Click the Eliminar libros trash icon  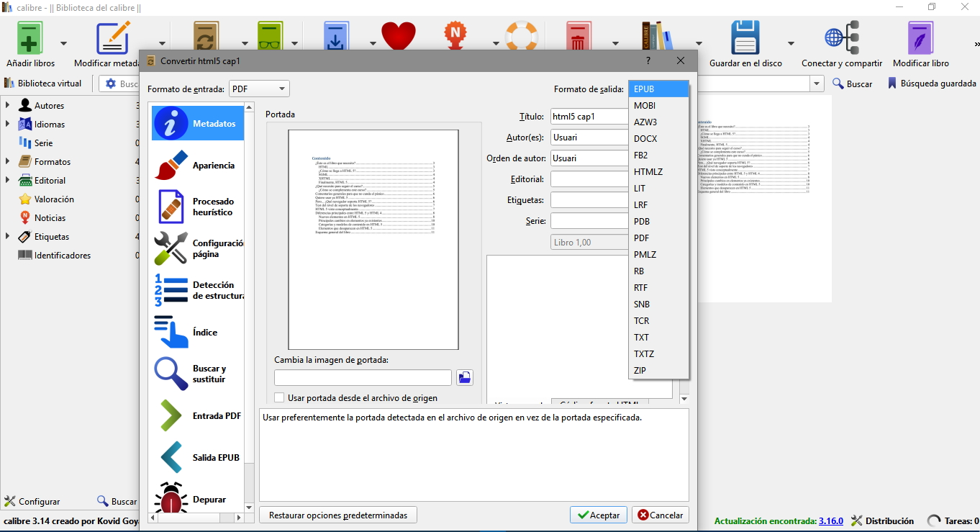coord(577,36)
